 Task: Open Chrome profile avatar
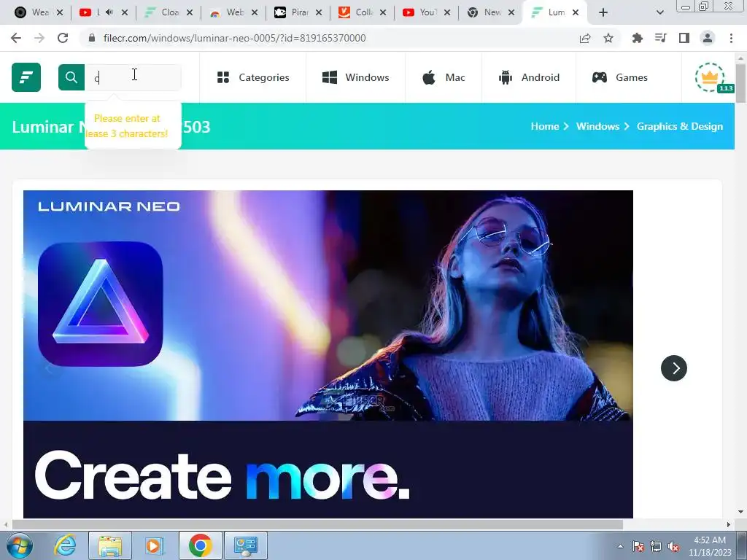point(708,38)
